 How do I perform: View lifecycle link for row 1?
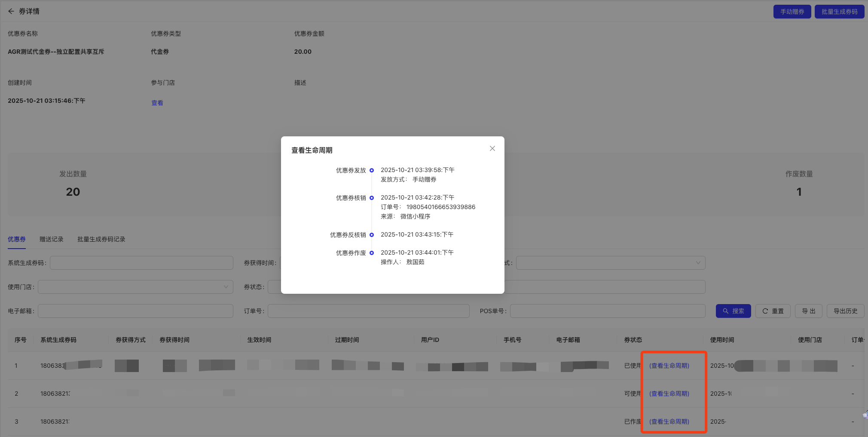point(669,366)
